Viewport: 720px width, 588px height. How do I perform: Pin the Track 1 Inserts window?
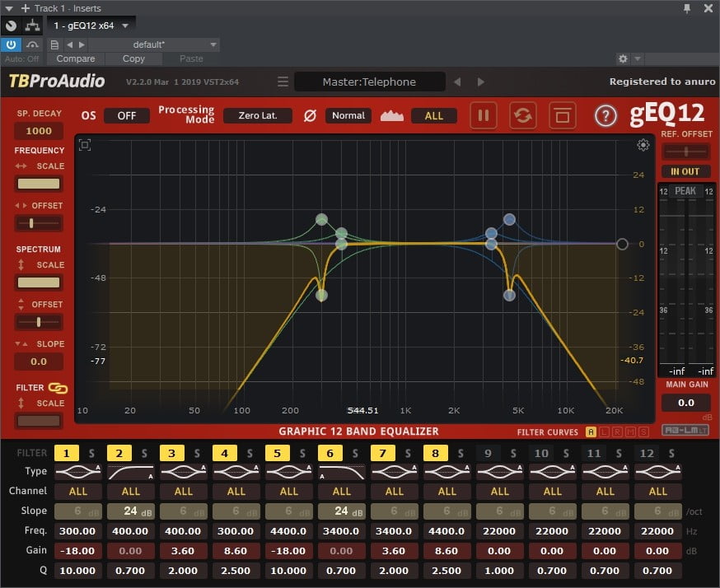coord(687,8)
